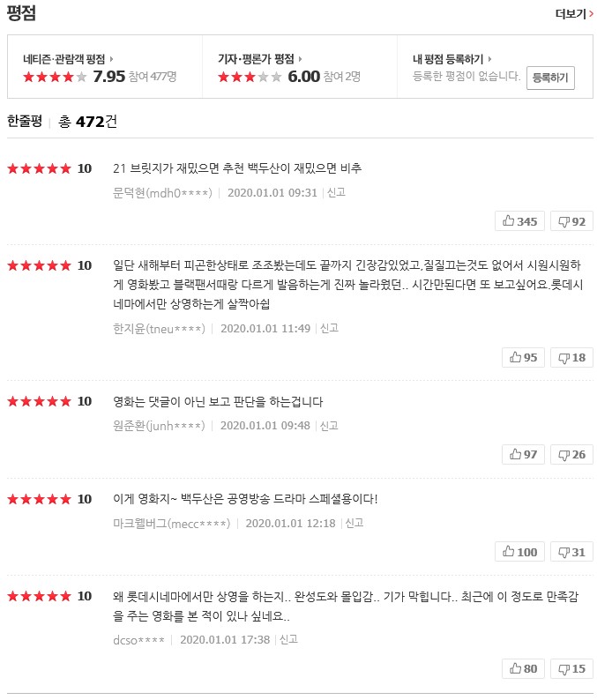597x700 pixels.
Task: Upvote 마크웹버그's review with 100 likes
Action: (x=520, y=552)
